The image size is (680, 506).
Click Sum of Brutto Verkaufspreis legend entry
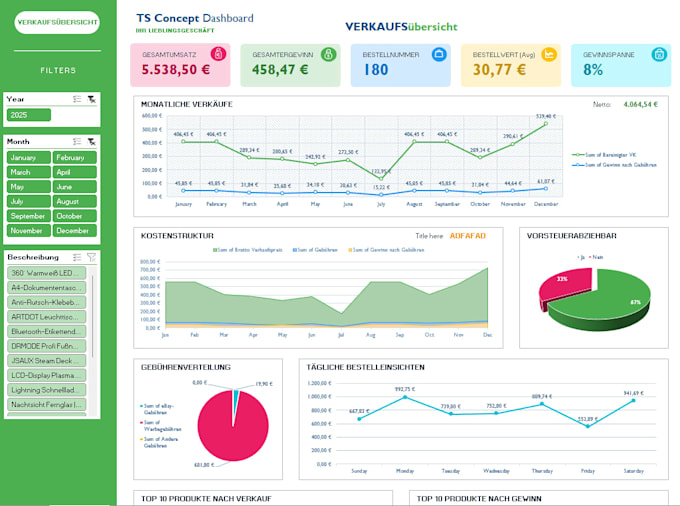[247, 250]
